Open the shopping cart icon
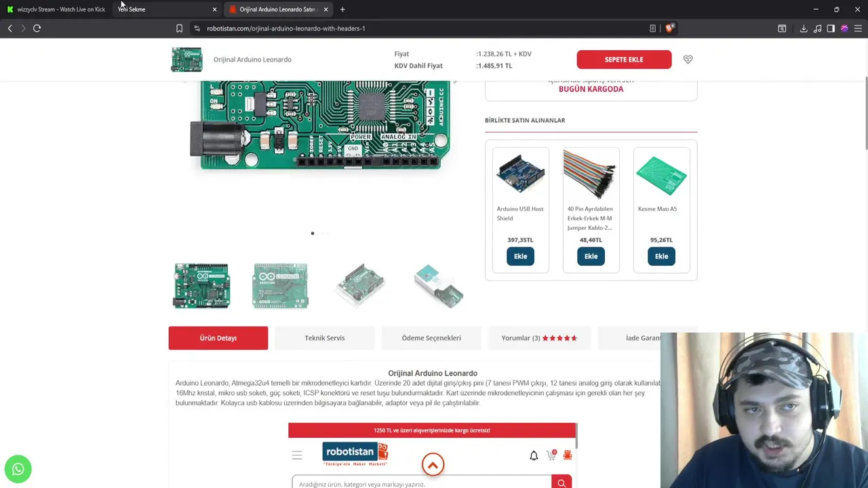Viewport: 868px width, 488px height. click(551, 455)
